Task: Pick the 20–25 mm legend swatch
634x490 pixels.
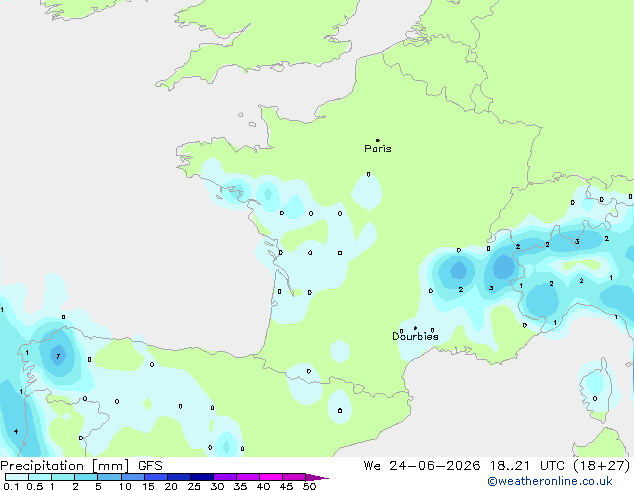Action: [179, 477]
